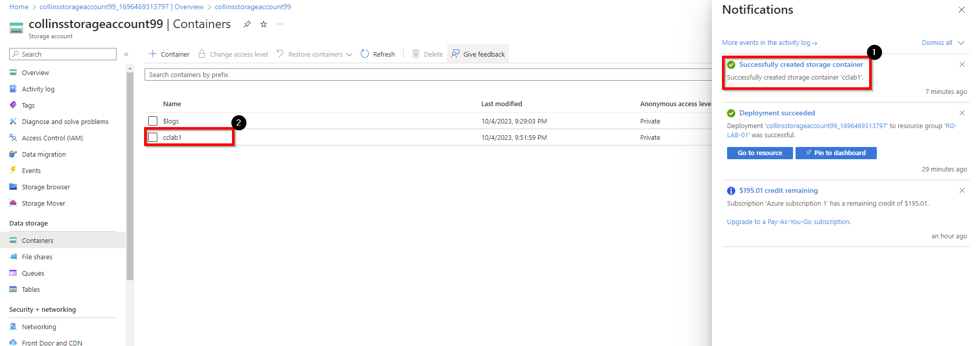Click Pin to dashboard button
The width and height of the screenshot is (980, 346).
[x=836, y=153]
